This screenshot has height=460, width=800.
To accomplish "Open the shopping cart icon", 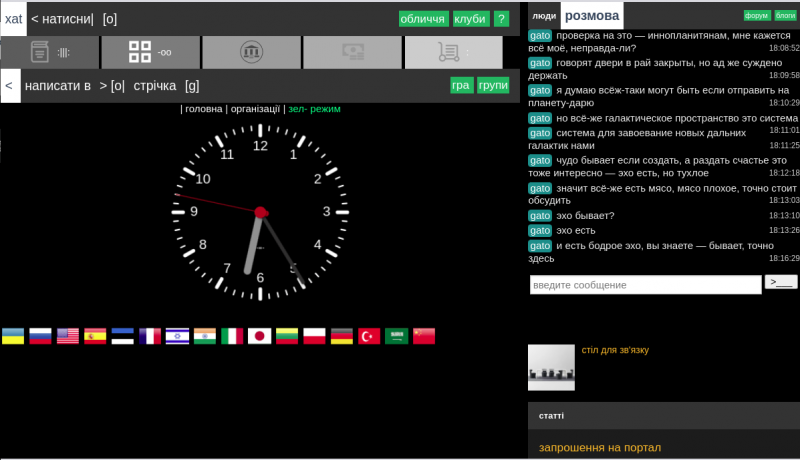I will pyautogui.click(x=453, y=52).
